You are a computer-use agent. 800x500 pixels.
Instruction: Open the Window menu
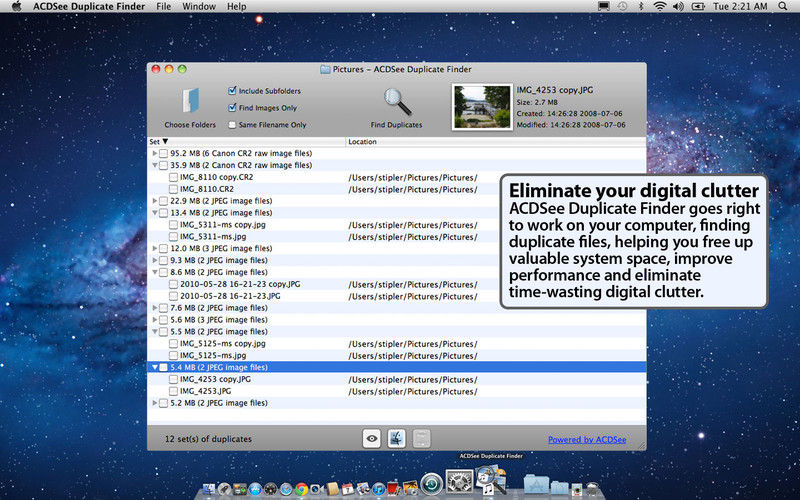pyautogui.click(x=199, y=6)
